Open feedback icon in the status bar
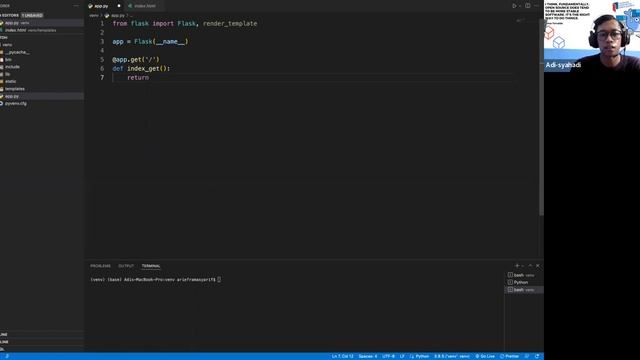This screenshot has height=360, width=640. click(x=527, y=356)
